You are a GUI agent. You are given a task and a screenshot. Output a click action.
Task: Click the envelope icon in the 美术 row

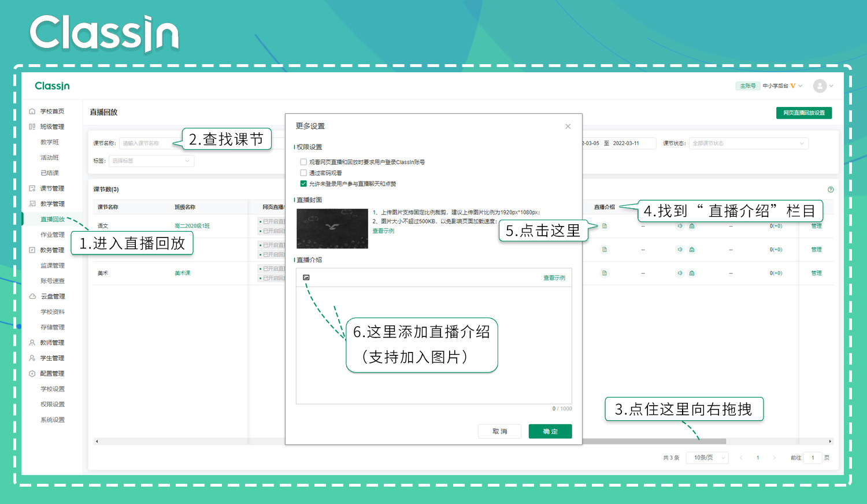click(x=692, y=273)
